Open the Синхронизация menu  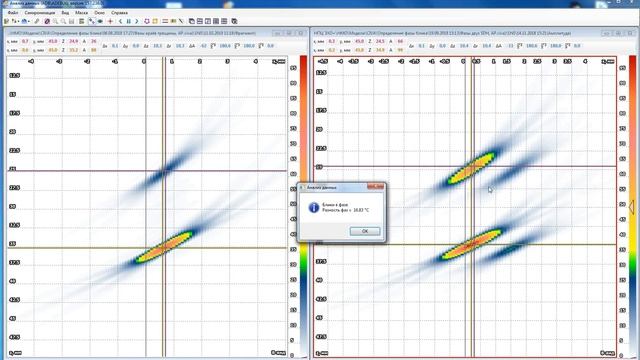pos(40,13)
